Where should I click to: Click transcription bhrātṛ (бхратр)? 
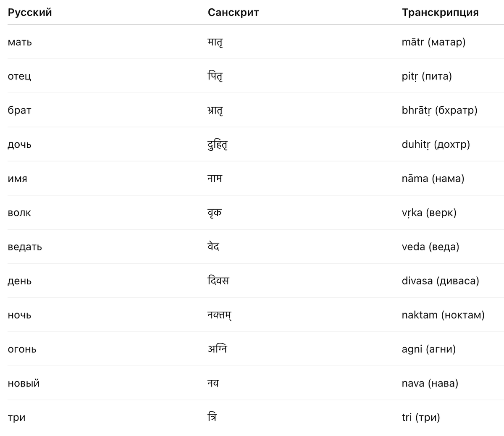pyautogui.click(x=439, y=110)
